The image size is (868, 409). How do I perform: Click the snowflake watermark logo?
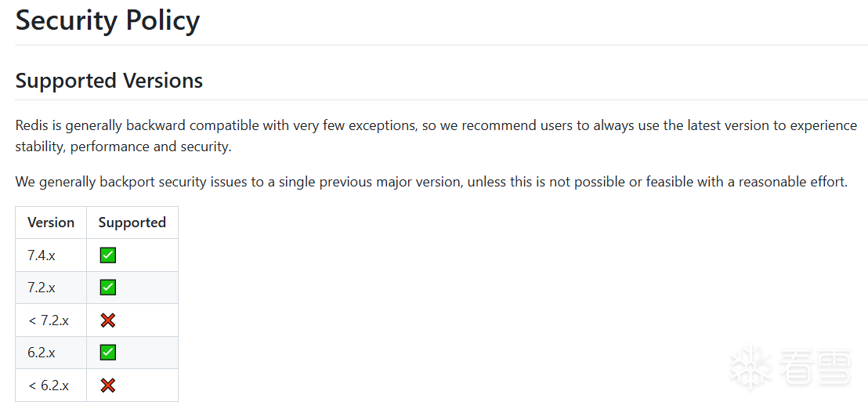click(x=750, y=367)
